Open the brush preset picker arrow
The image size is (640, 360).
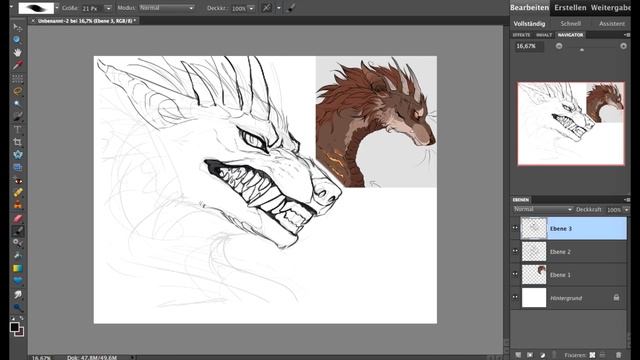pyautogui.click(x=57, y=8)
